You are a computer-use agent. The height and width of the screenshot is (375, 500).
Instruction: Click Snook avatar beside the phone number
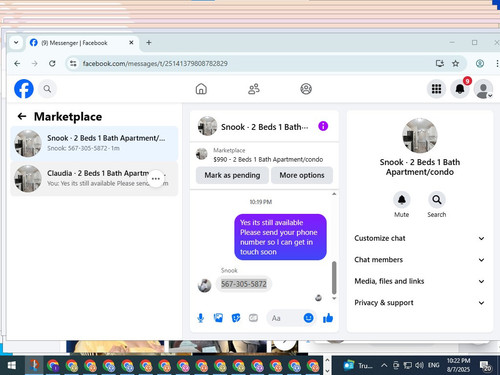[x=204, y=286]
